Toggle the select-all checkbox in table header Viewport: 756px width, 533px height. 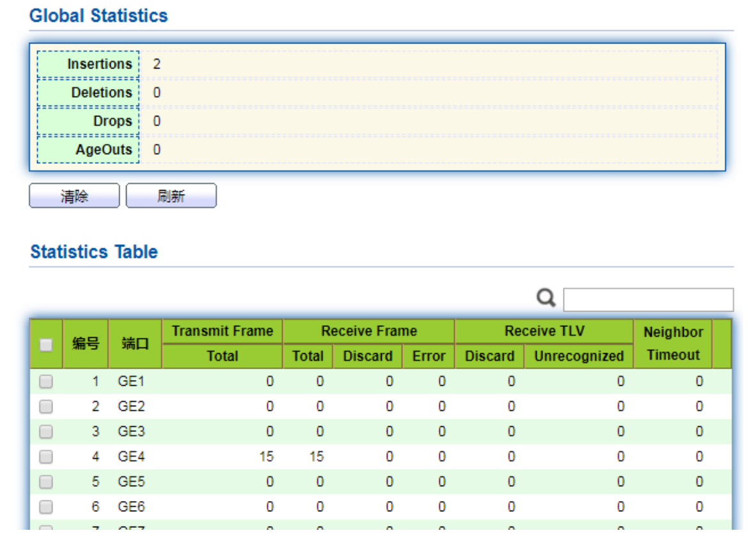pos(46,345)
